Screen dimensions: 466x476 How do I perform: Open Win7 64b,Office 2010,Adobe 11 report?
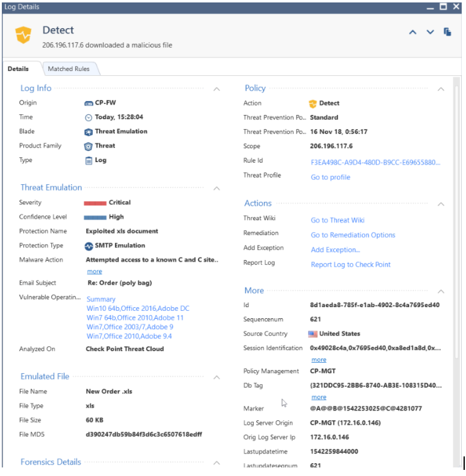coord(135,318)
